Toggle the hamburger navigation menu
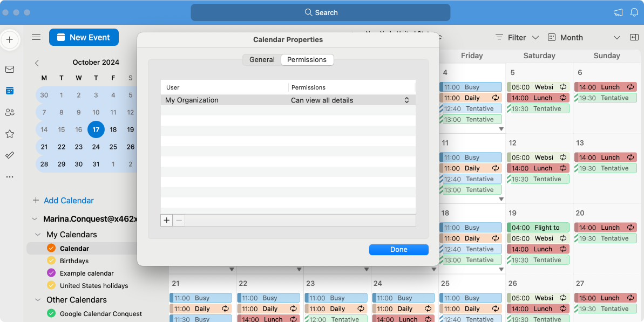Viewport: 644px width, 322px height. [36, 37]
